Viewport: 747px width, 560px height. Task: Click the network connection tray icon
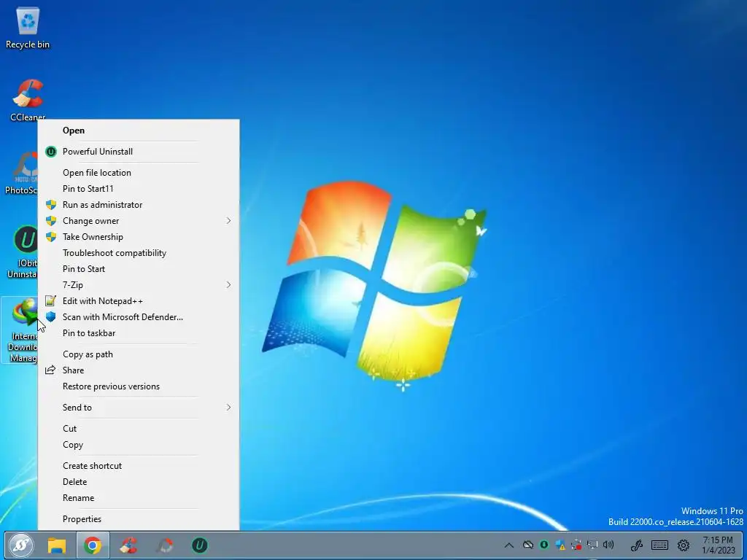[592, 545]
